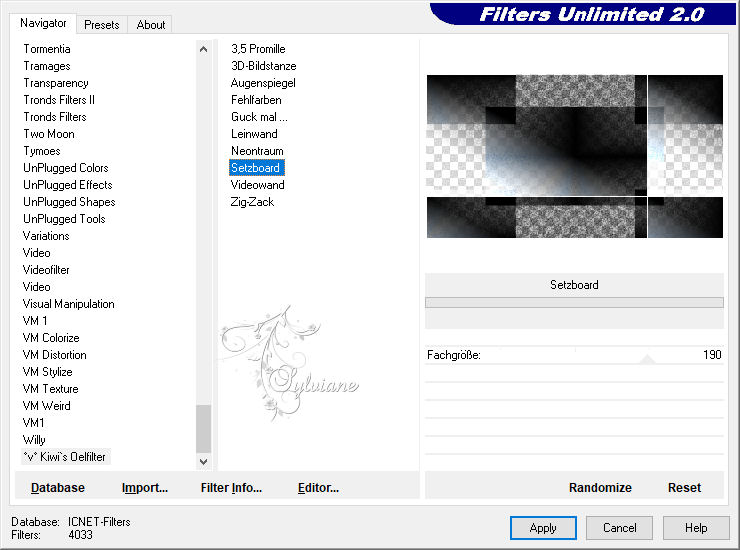The height and width of the screenshot is (550, 740).
Task: Choose the 3D-Bildstanze filter
Action: (263, 66)
